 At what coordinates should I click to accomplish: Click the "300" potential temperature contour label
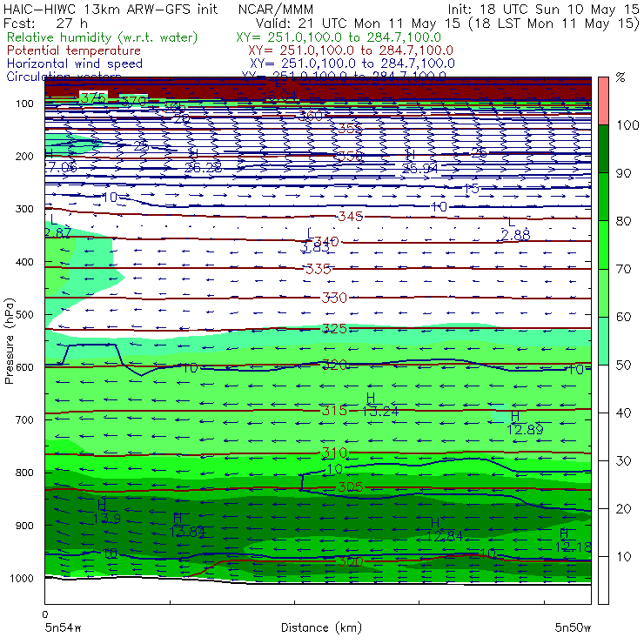(x=351, y=561)
